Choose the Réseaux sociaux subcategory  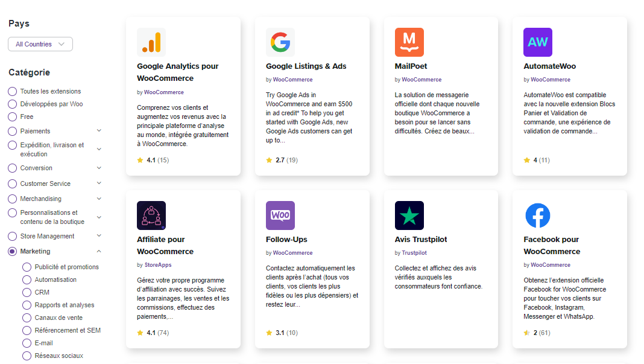27,356
